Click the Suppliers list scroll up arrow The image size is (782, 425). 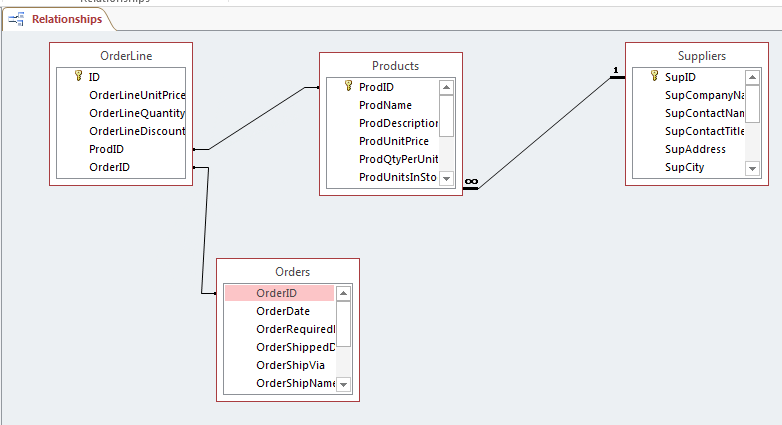coord(753,77)
